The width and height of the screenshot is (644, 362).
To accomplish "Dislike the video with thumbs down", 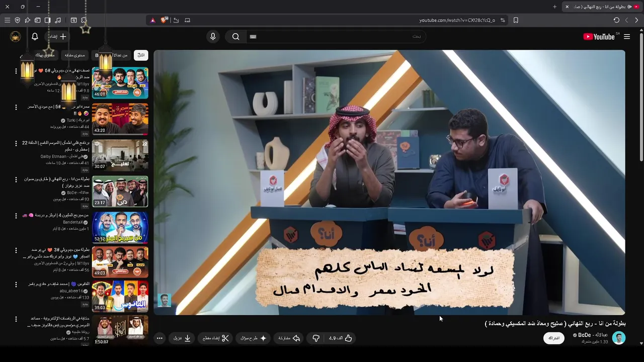I will [x=316, y=338].
